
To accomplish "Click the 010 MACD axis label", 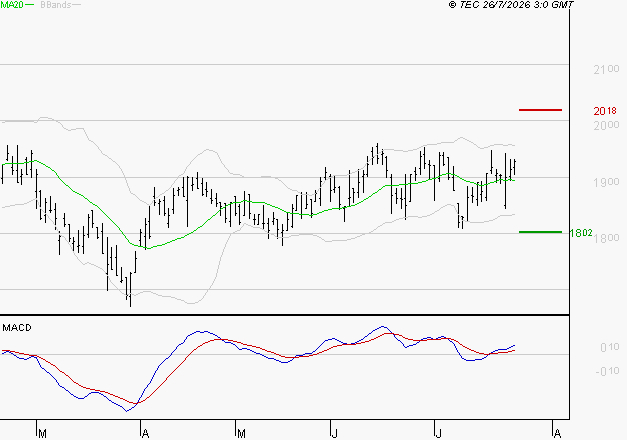I will click(610, 347).
